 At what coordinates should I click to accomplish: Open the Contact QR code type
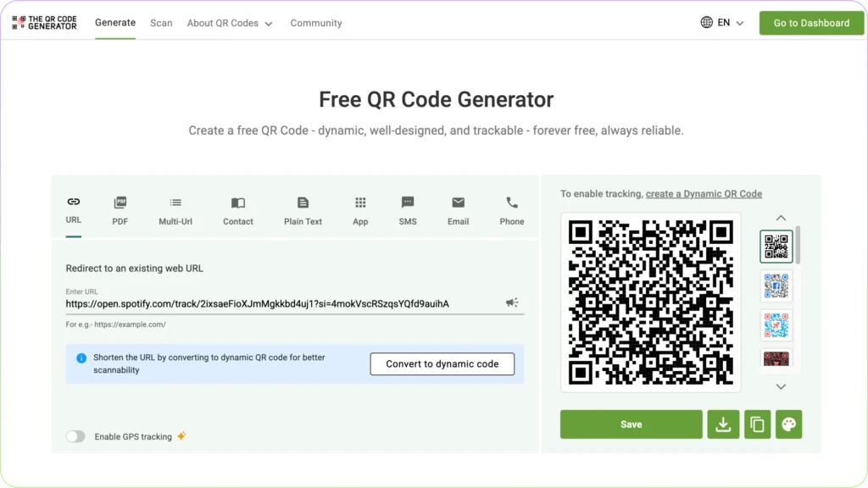tap(237, 209)
